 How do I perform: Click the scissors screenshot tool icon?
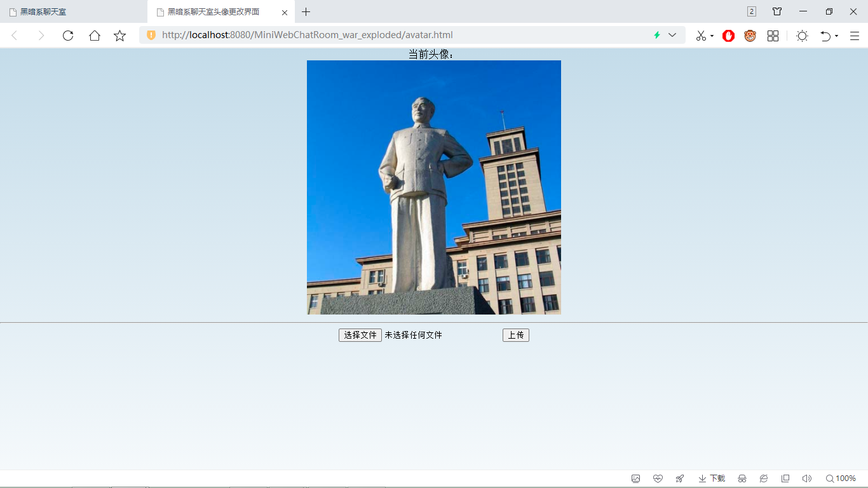coord(701,36)
